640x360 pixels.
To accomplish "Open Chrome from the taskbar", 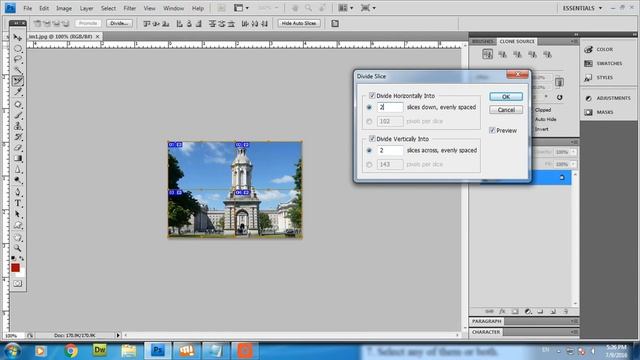I will coord(71,351).
